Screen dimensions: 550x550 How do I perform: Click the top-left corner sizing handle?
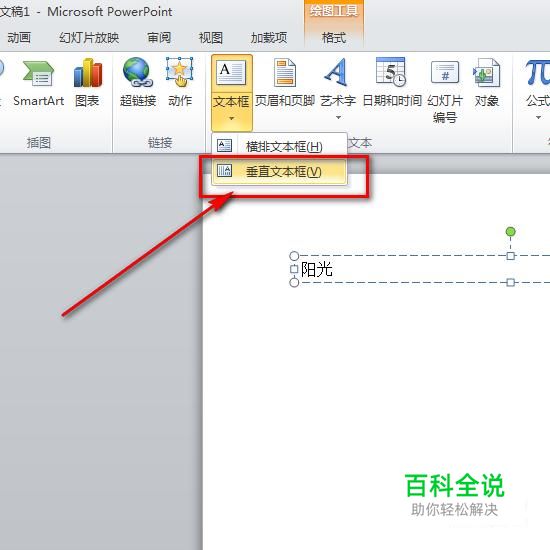(294, 256)
